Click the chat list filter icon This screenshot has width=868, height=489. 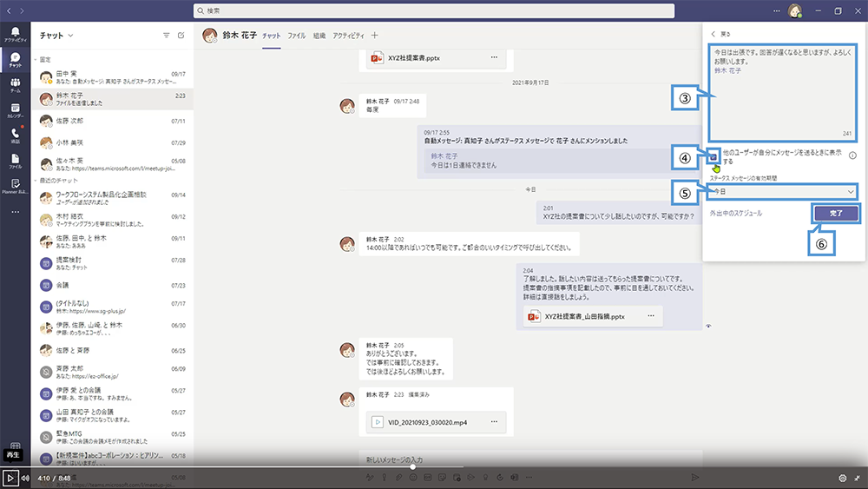166,35
